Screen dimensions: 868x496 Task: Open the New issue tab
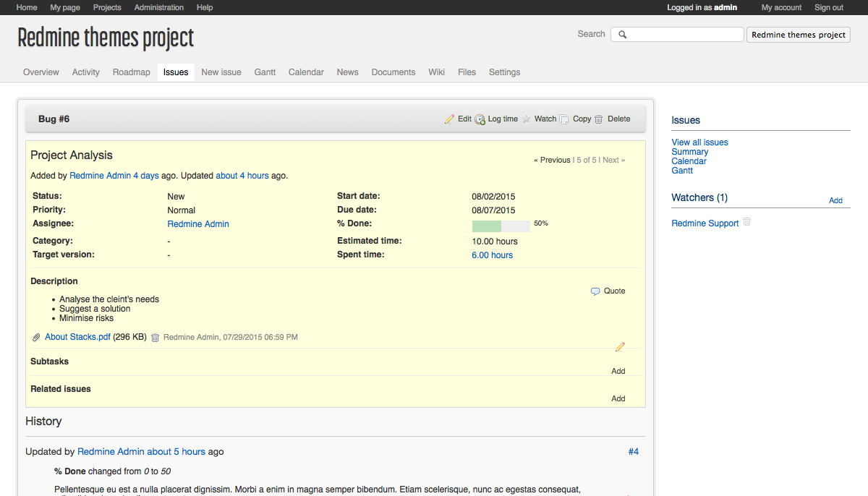click(x=221, y=72)
